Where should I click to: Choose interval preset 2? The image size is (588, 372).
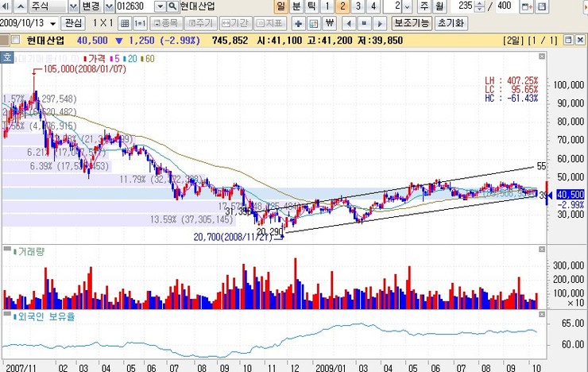[x=342, y=6]
